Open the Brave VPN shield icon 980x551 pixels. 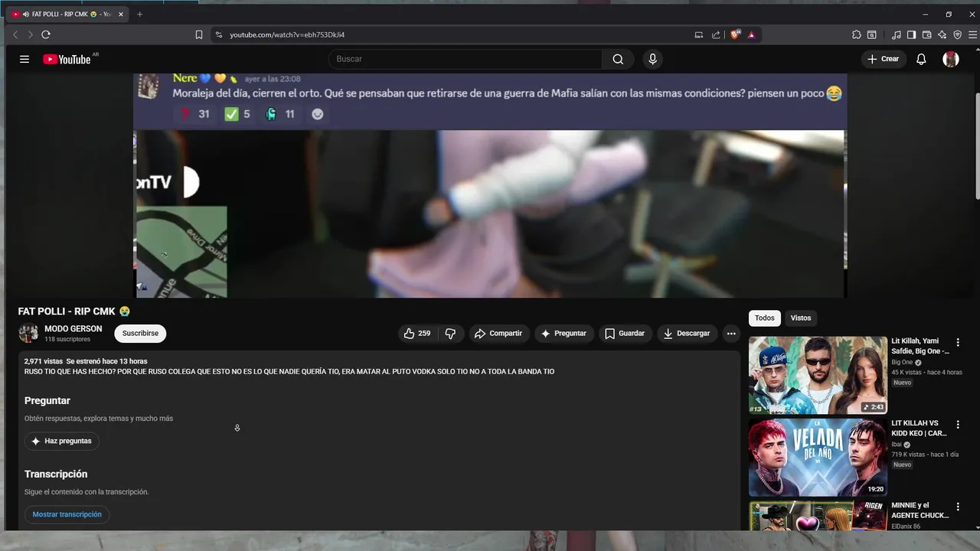pyautogui.click(x=957, y=34)
